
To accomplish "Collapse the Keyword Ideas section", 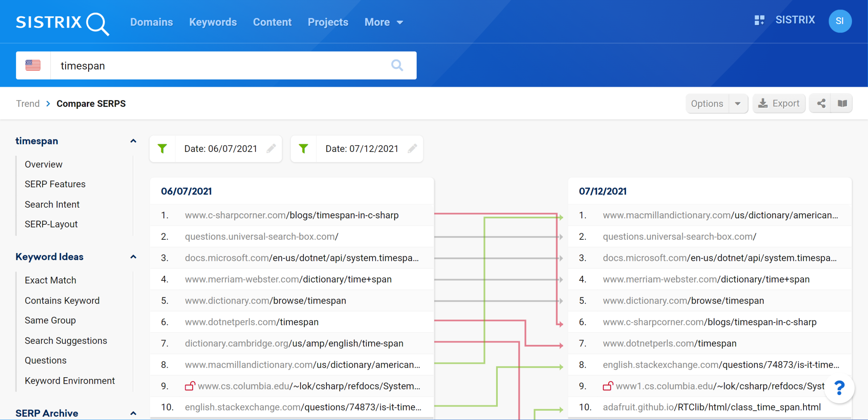I will pyautogui.click(x=133, y=257).
